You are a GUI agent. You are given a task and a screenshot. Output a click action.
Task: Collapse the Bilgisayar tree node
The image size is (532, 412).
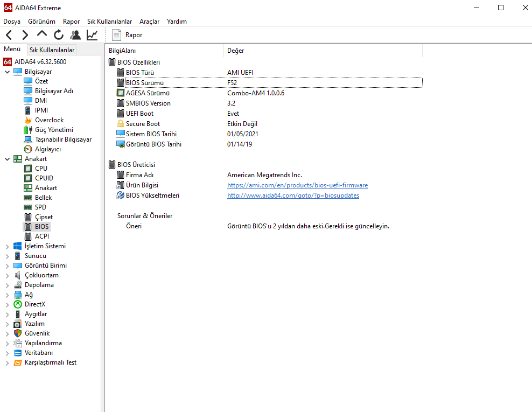pyautogui.click(x=7, y=72)
